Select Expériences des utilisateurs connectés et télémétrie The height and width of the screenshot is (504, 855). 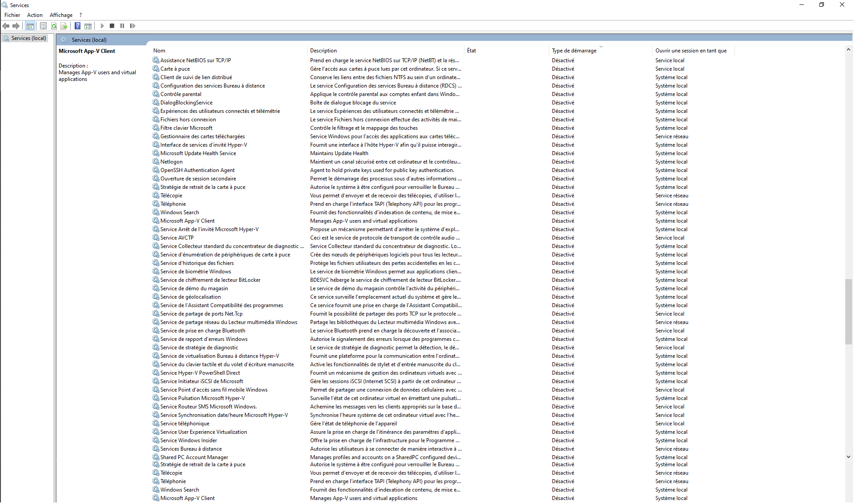click(x=220, y=111)
